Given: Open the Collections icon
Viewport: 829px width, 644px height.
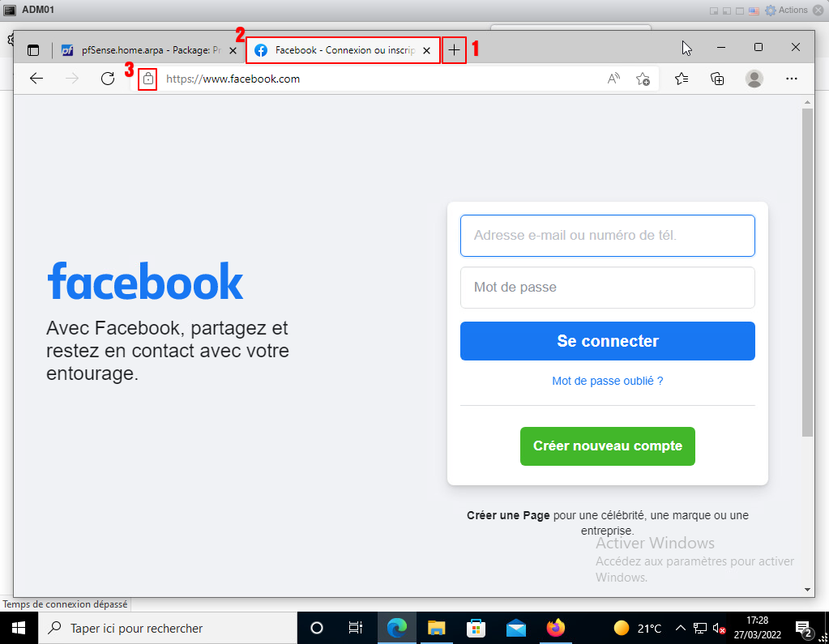Looking at the screenshot, I should [x=717, y=79].
